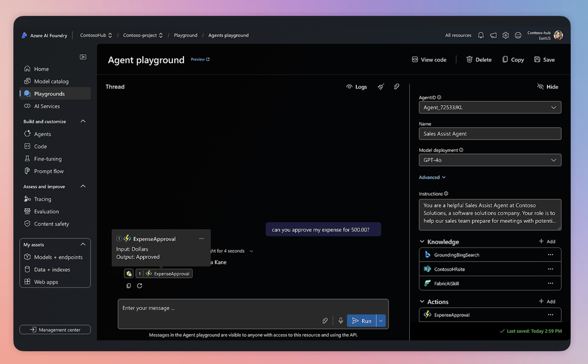Click the paperclip icon in Thread header
588x364 pixels.
396,86
